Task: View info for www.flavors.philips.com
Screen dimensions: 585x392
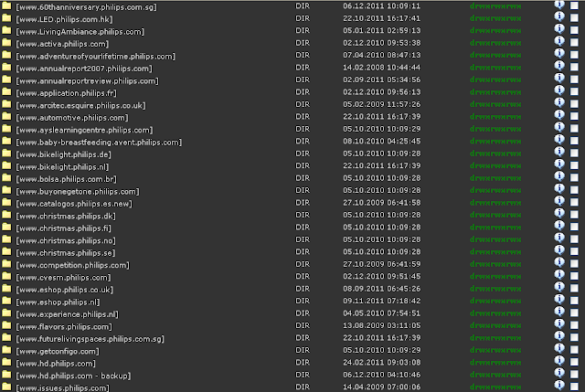Action: tap(558, 323)
